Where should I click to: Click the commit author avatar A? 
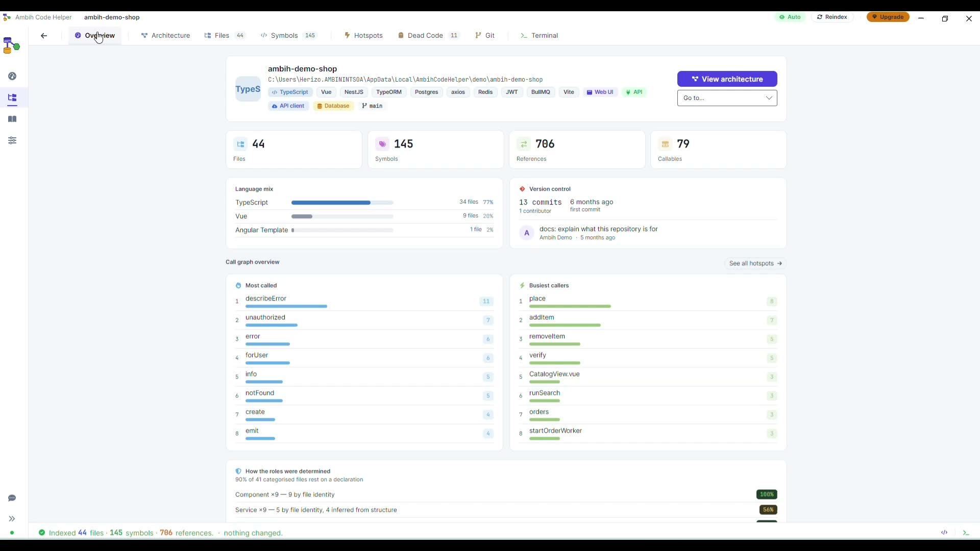pos(527,233)
